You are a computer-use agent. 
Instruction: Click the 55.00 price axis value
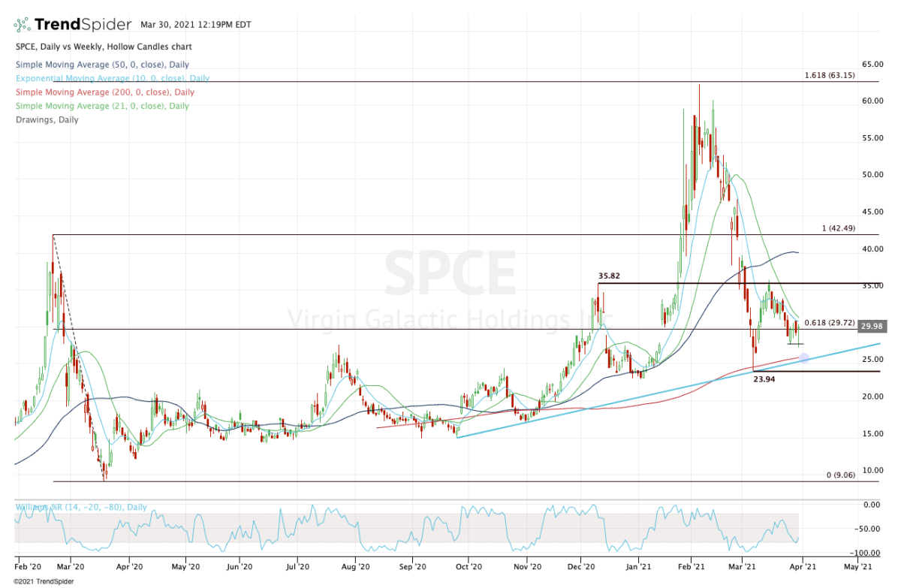click(872, 138)
